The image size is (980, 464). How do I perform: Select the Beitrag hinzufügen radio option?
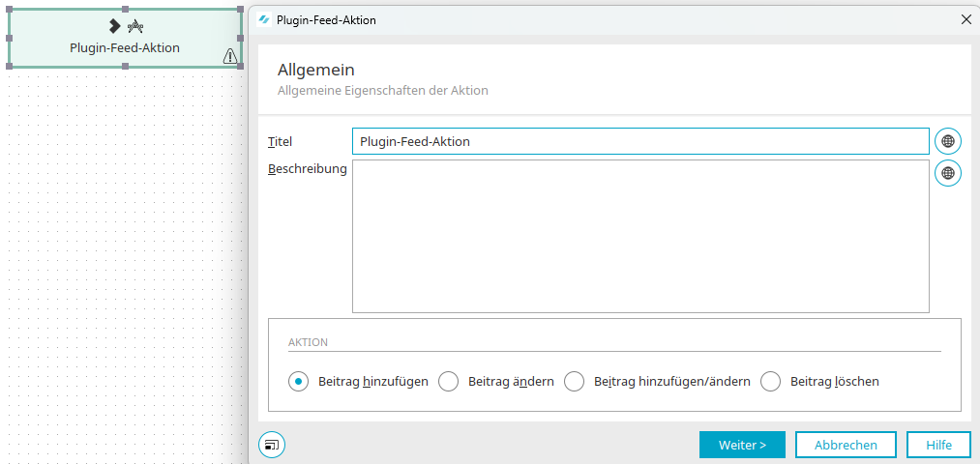pos(299,381)
